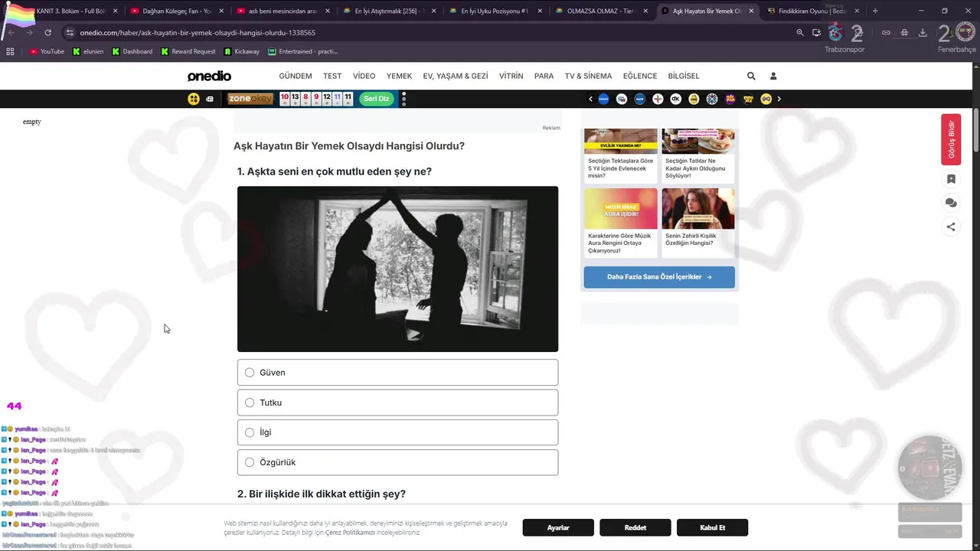
Task: Click Daha Fazla Sana Özel İçerikler button
Action: tap(659, 277)
